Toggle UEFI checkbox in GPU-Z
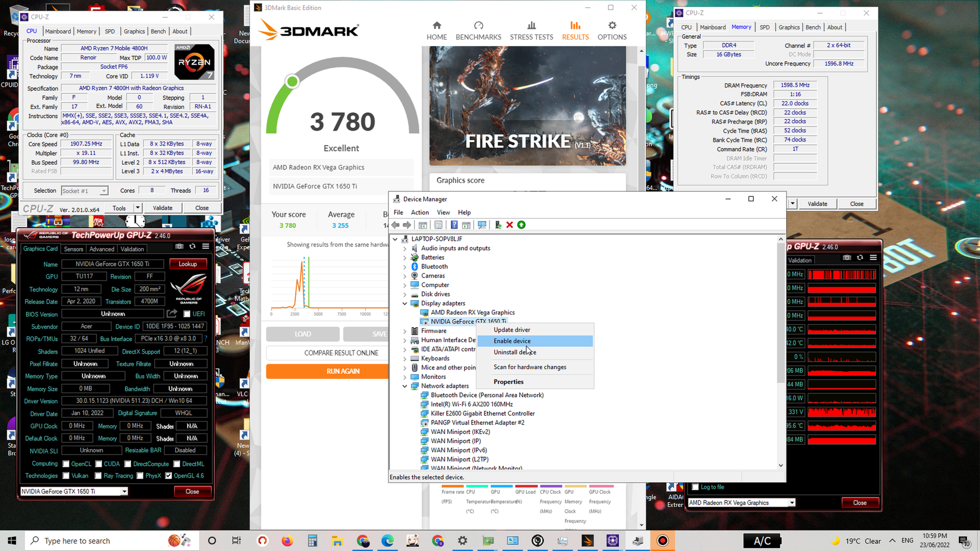The image size is (980, 551). point(187,314)
